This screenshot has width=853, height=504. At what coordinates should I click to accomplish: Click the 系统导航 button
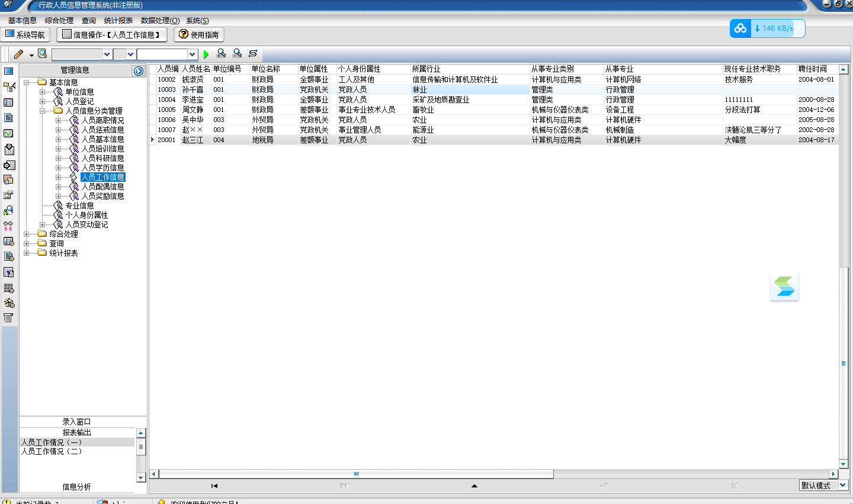(25, 35)
